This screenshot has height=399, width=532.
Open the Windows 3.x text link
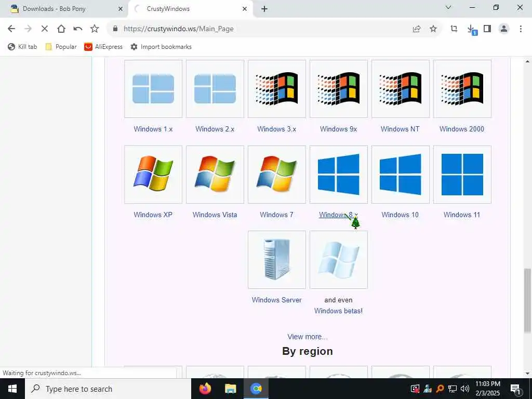tap(276, 129)
